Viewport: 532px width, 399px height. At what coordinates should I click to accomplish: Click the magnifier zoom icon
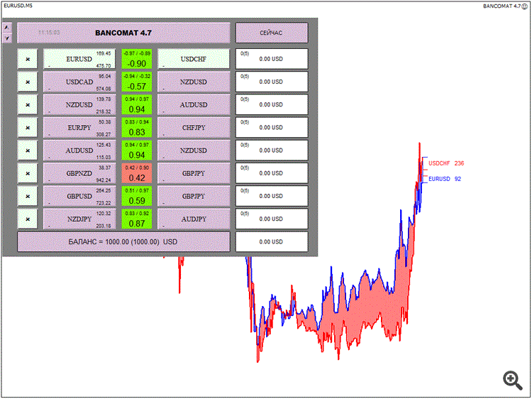[x=512, y=380]
